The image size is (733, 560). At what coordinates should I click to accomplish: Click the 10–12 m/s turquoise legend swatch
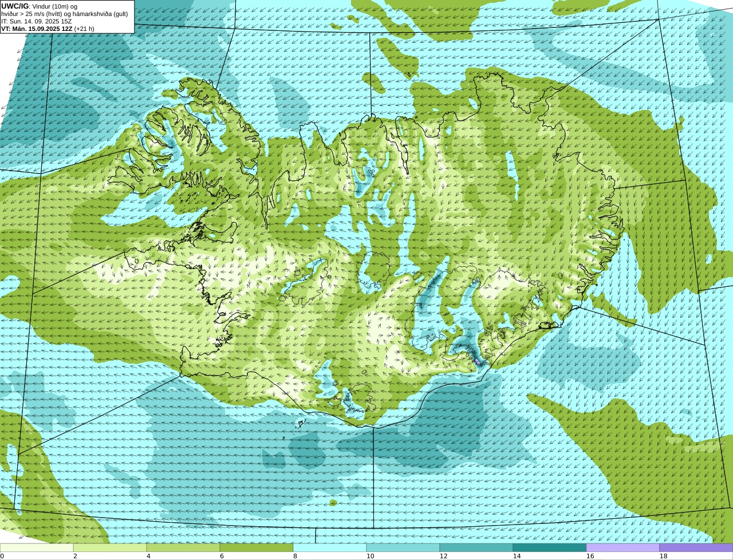[x=403, y=547]
